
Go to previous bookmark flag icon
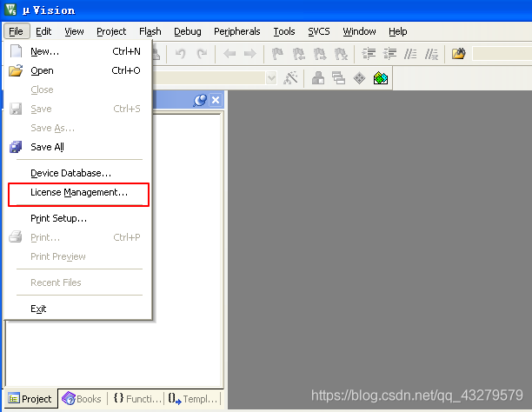(298, 54)
